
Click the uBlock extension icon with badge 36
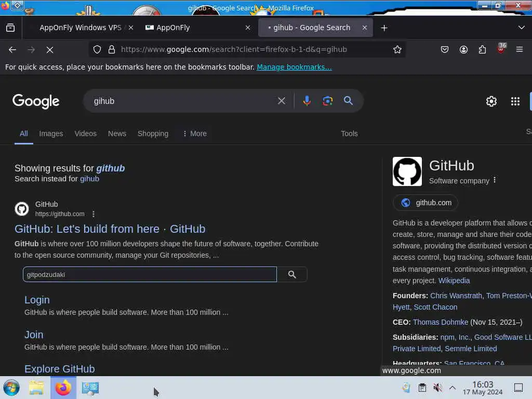coord(501,48)
